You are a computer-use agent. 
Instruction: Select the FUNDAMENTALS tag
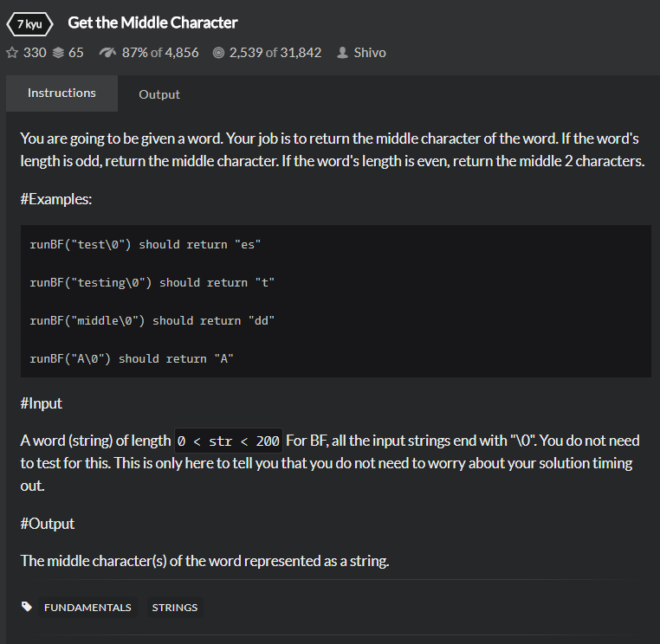(x=87, y=608)
